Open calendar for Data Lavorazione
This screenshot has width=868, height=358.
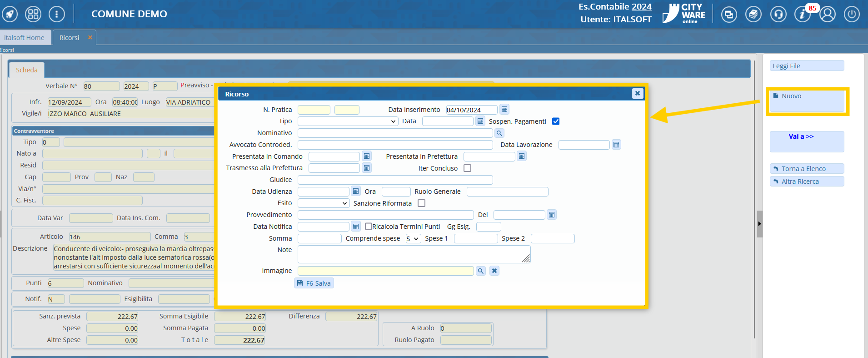[x=616, y=145]
